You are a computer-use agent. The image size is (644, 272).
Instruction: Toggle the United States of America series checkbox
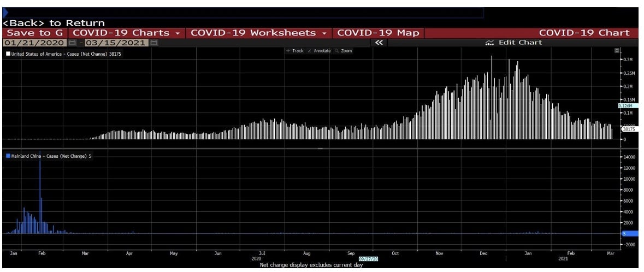(8, 54)
